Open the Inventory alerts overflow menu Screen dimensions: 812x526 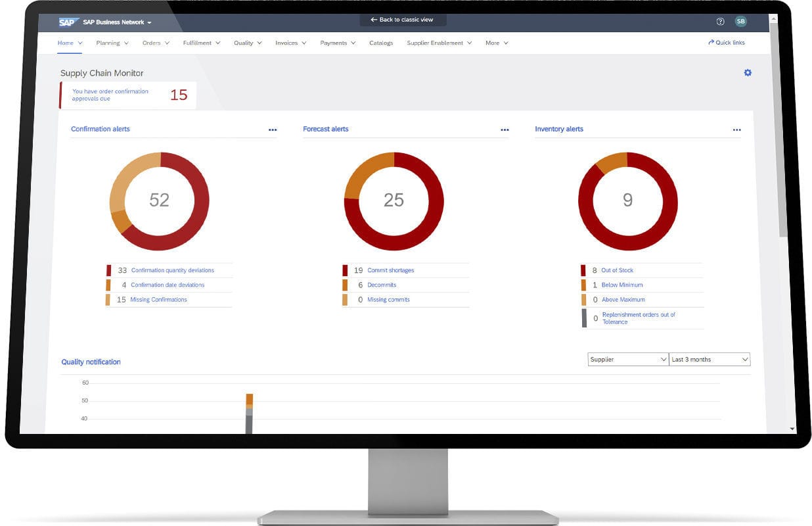pyautogui.click(x=736, y=130)
